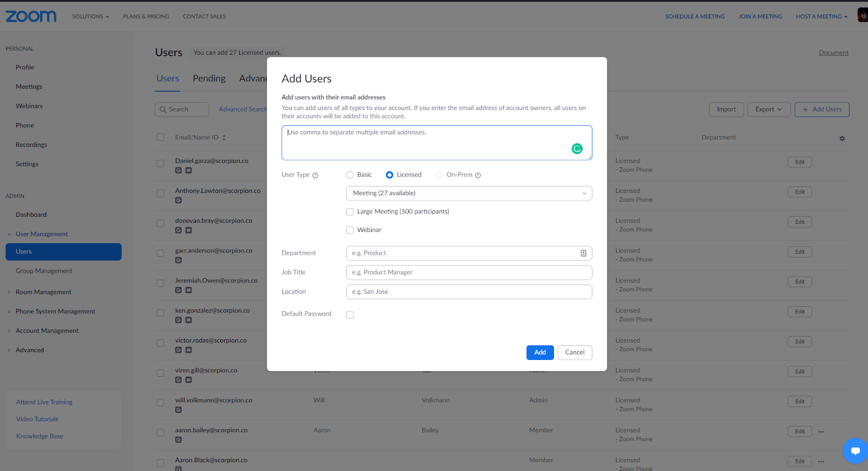Switch to the Pending tab
The height and width of the screenshot is (471, 868).
[209, 79]
